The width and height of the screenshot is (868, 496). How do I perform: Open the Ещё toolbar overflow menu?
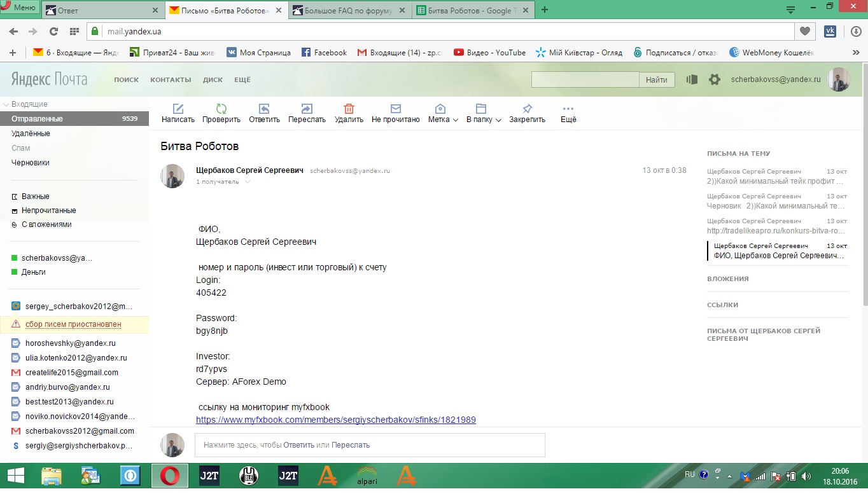(568, 113)
